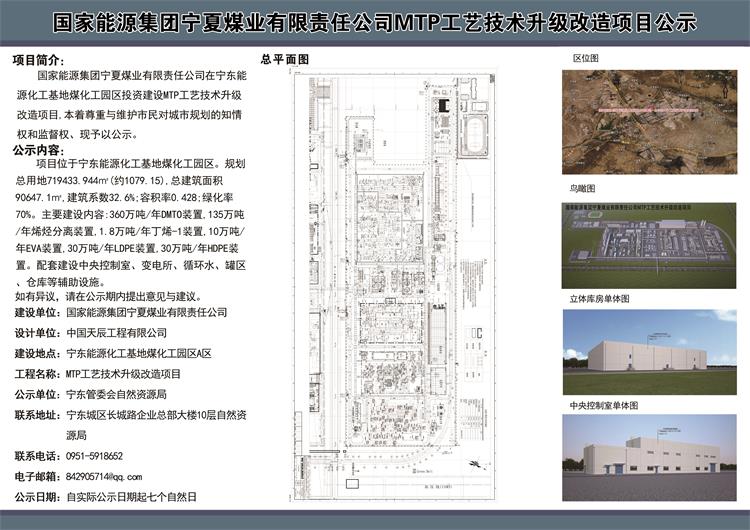Viewport: 750px width, 530px height.
Task: Click the 中央控制室单体图 building rendering
Action: tap(648, 457)
